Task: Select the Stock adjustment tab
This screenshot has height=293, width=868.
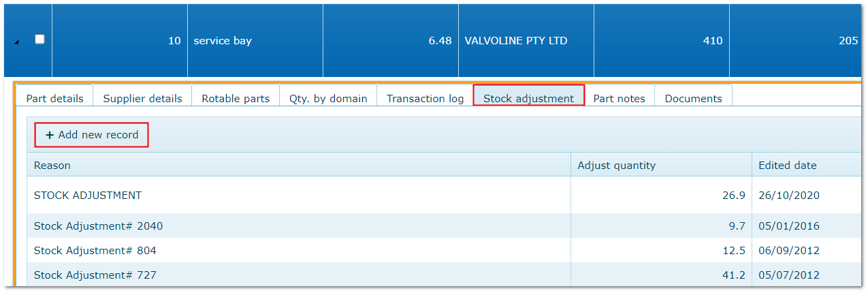Action: pos(528,98)
